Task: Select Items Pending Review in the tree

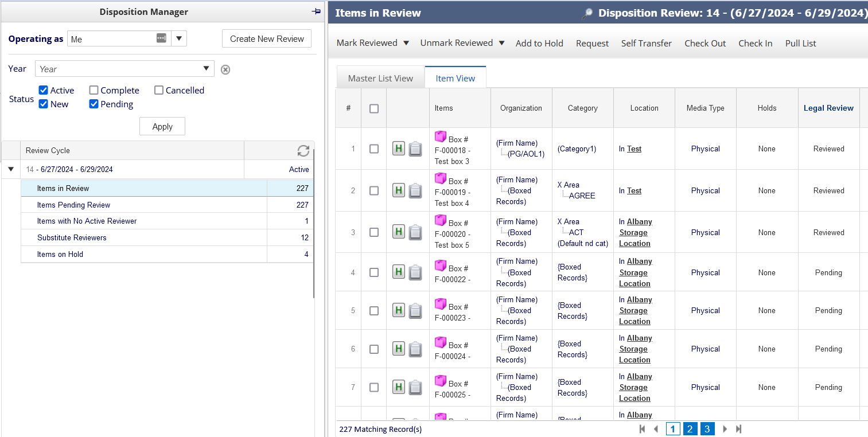Action: click(x=168, y=205)
